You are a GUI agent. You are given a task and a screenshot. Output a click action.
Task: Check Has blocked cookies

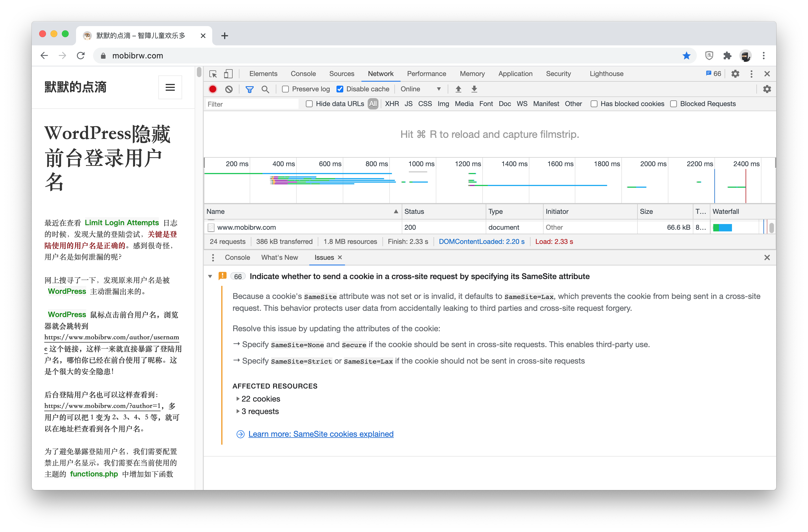tap(594, 104)
